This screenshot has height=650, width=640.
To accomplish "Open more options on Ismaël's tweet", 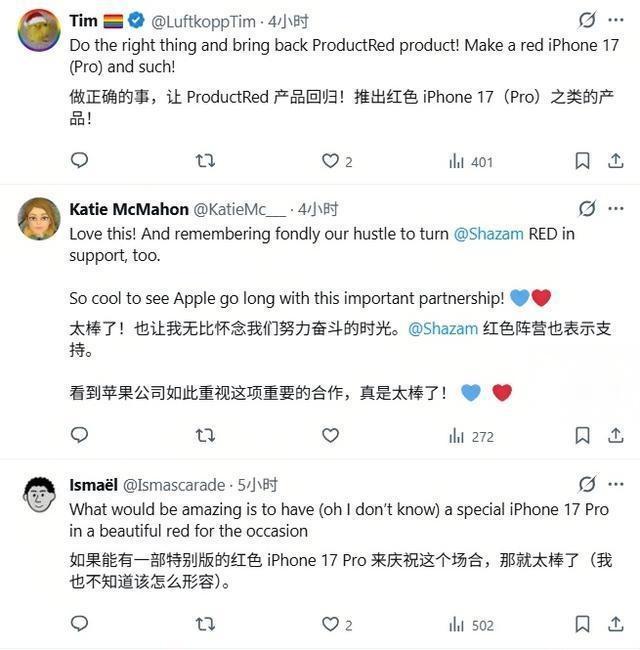I will pyautogui.click(x=616, y=484).
